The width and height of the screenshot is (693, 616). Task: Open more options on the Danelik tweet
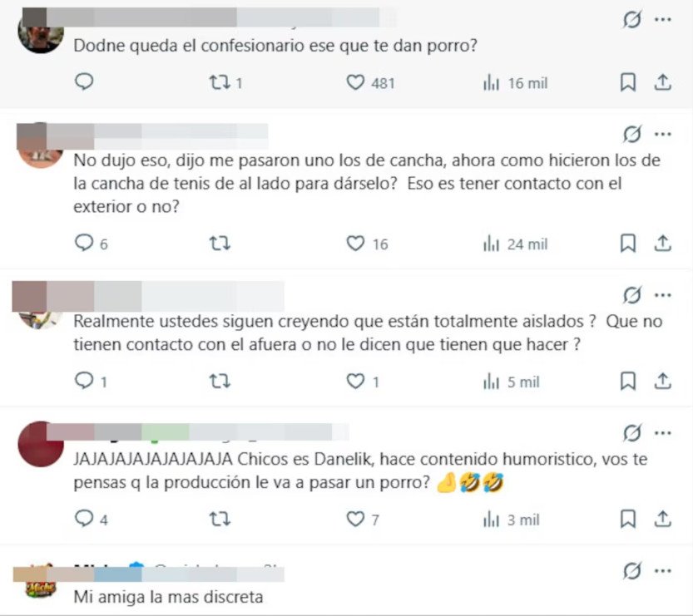click(662, 433)
